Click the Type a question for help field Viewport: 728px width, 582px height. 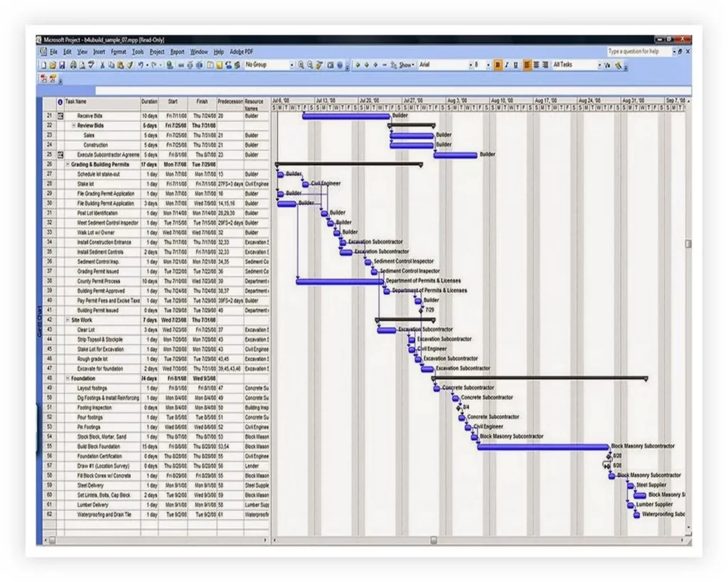[x=636, y=51]
